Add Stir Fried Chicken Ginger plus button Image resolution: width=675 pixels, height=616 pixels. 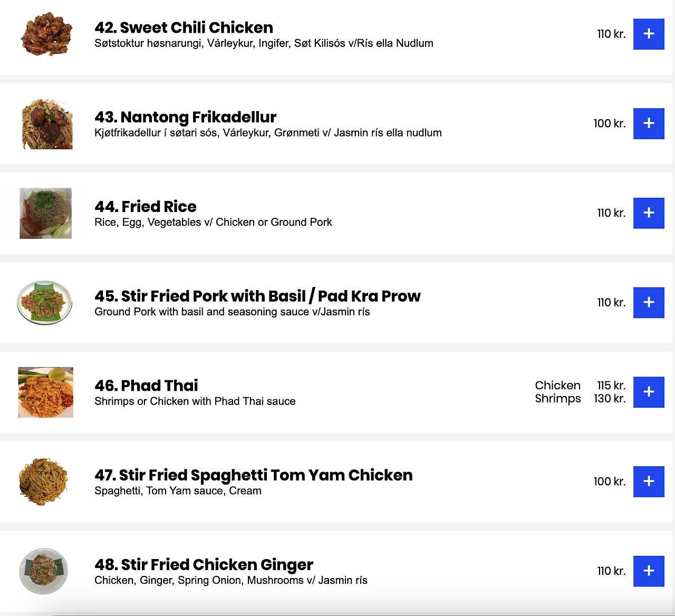[x=649, y=571]
